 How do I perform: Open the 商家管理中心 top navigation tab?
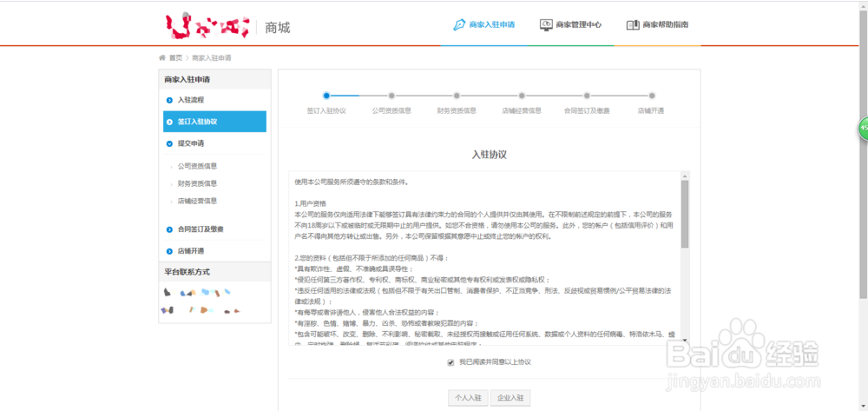click(571, 25)
